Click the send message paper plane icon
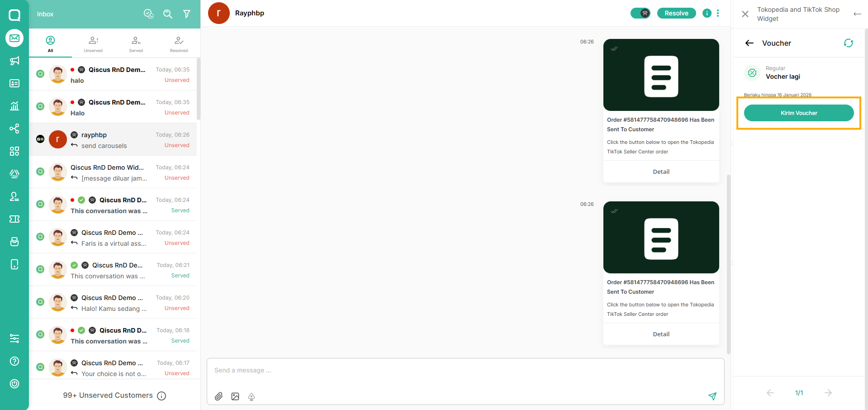Screen dimensions: 868x410 point(712,396)
